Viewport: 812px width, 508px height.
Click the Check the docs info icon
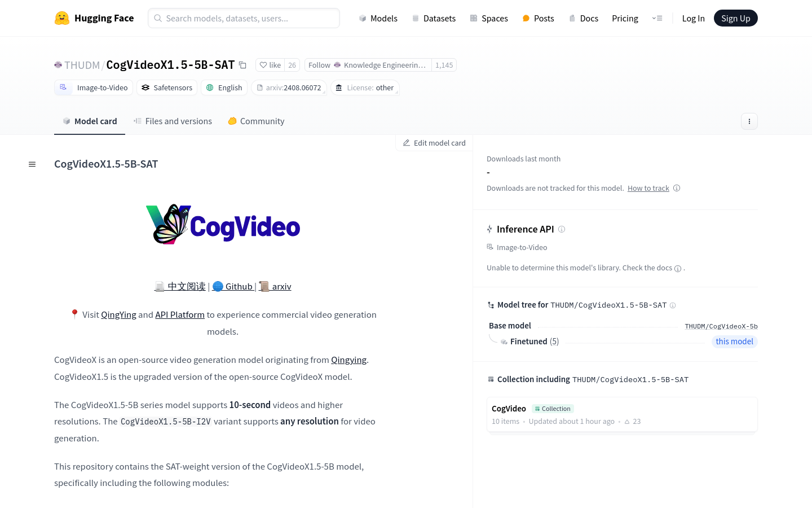[x=678, y=269]
